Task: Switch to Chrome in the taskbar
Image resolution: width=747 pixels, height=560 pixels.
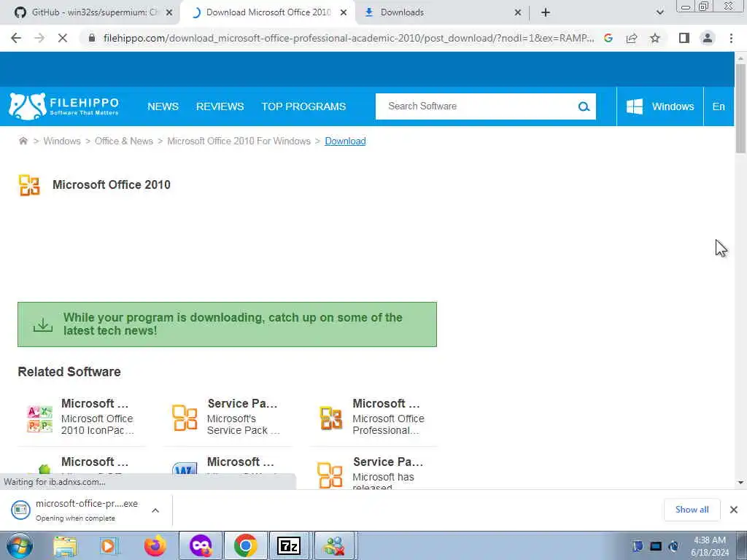Action: pos(245,545)
